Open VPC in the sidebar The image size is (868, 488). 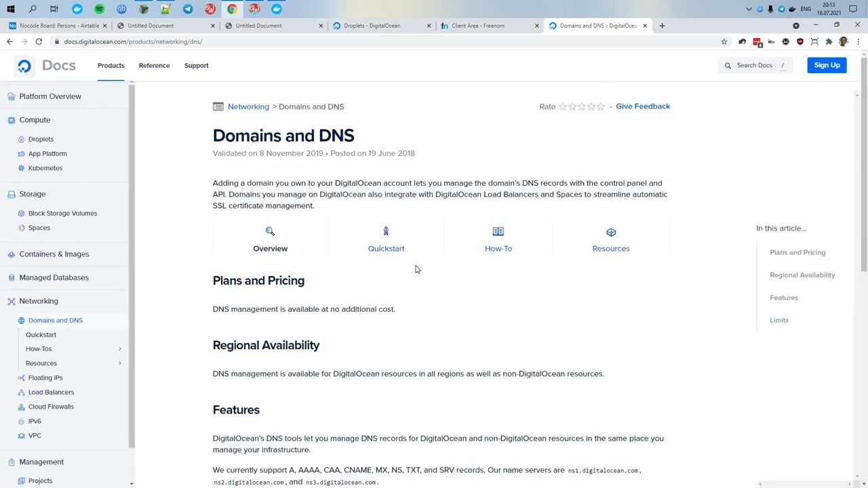click(35, 436)
